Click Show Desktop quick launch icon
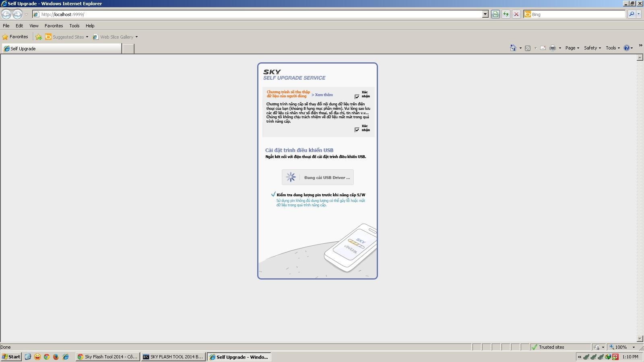The width and height of the screenshot is (644, 362). tap(28, 357)
